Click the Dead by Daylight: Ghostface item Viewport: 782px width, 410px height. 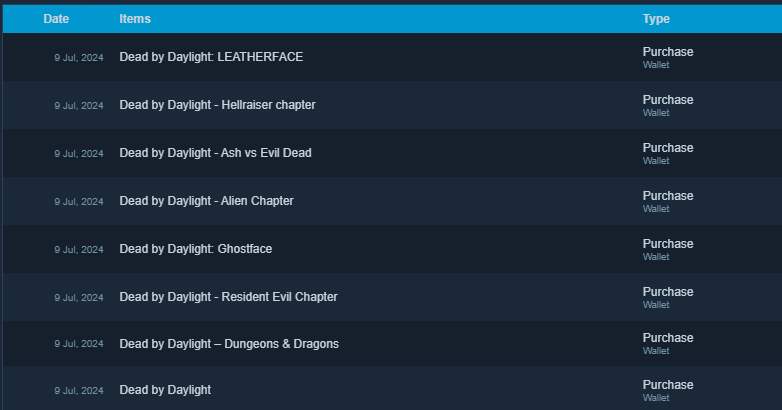(196, 249)
